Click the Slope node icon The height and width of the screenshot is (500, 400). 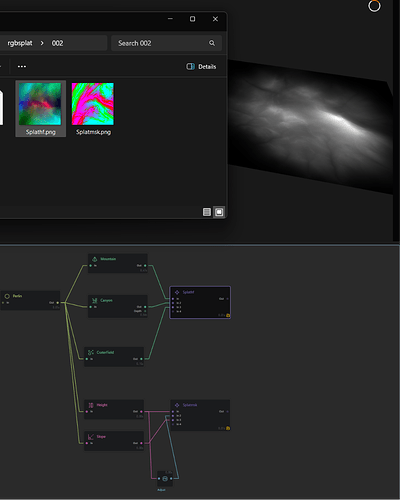click(x=91, y=437)
